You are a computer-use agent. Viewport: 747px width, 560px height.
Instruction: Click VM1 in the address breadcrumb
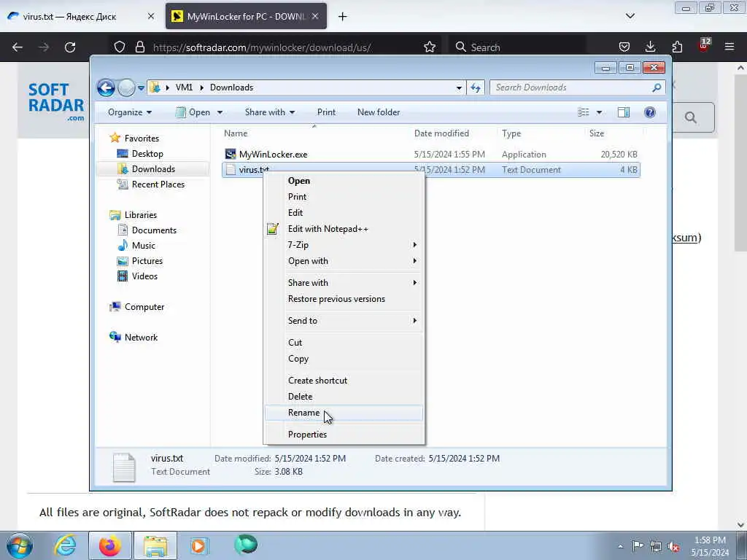184,87
